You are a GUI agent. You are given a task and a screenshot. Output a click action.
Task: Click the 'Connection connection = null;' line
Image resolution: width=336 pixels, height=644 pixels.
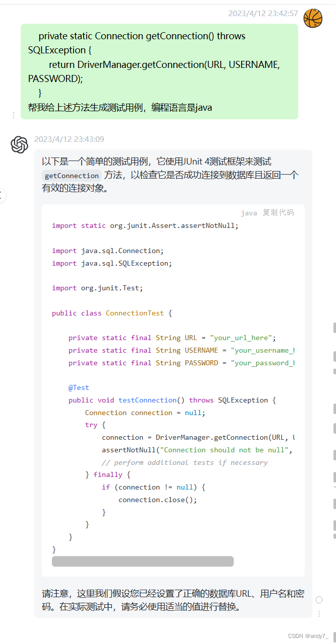[145, 413]
